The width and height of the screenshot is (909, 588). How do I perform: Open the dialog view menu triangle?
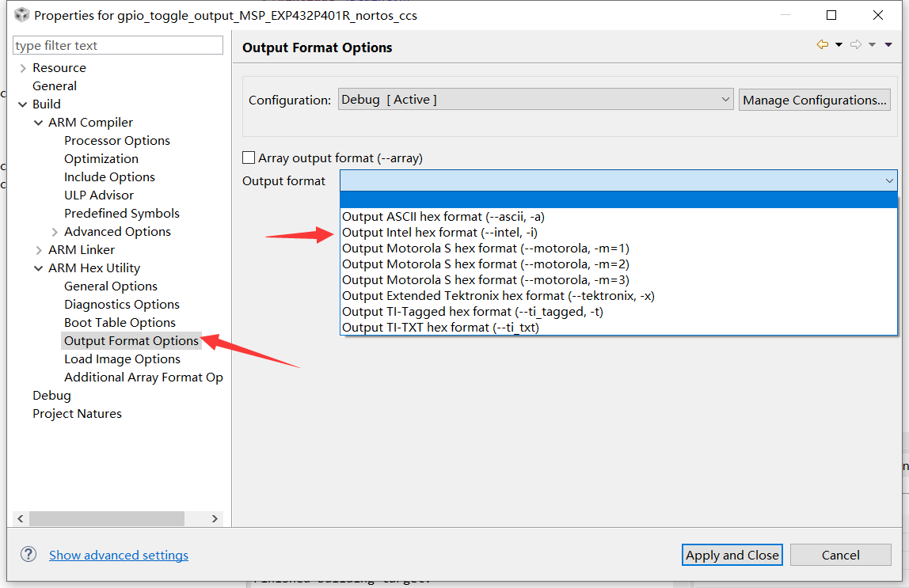[x=888, y=45]
